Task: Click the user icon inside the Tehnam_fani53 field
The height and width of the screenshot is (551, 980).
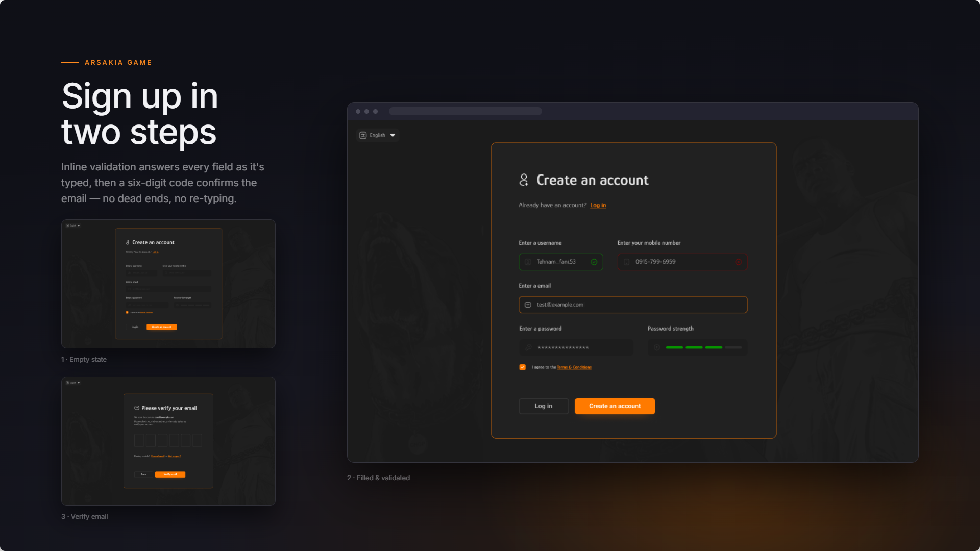Action: click(x=528, y=262)
